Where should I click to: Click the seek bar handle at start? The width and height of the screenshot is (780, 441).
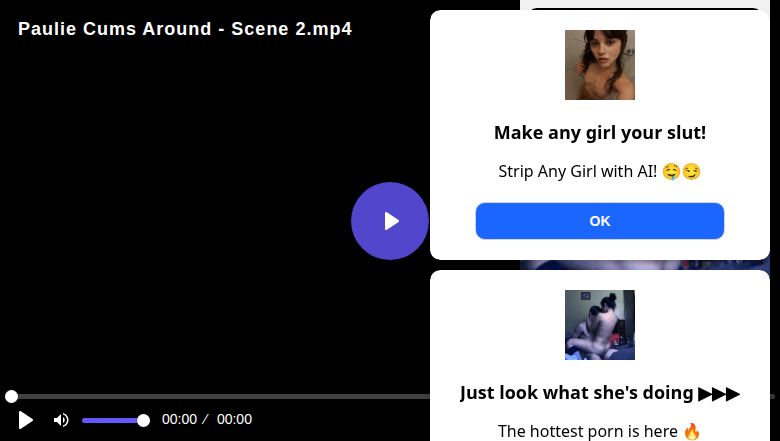11,397
